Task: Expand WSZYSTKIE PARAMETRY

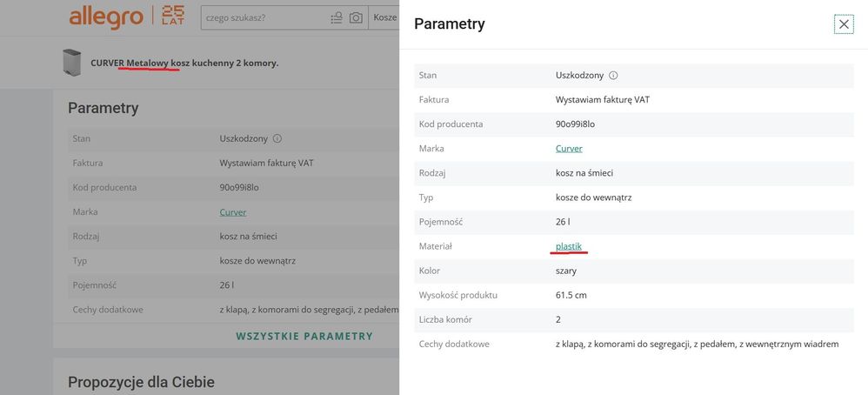Action: click(x=304, y=336)
